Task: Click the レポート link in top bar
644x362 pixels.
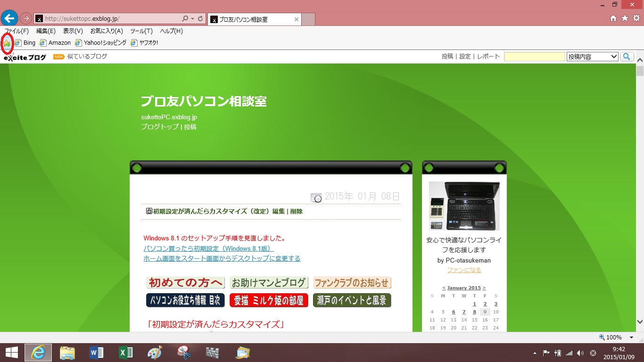Action: (488, 57)
